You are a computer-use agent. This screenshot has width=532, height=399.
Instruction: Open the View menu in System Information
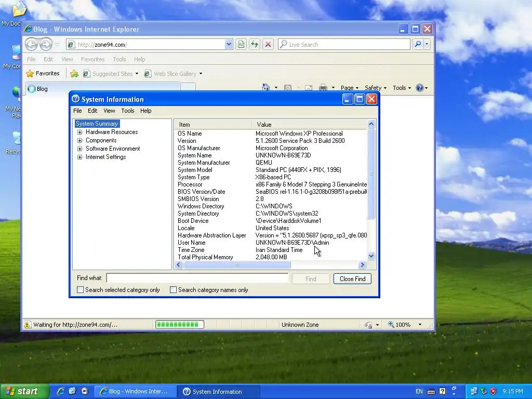109,111
